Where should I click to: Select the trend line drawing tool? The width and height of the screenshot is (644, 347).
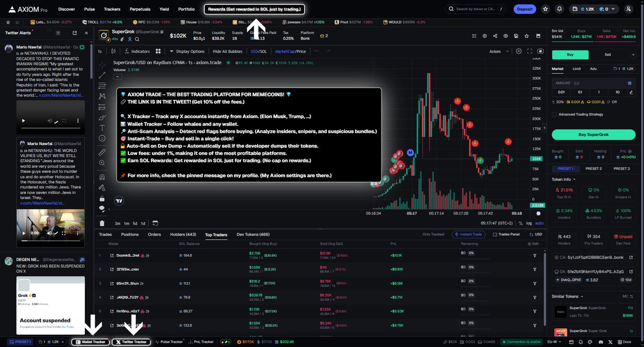pos(102,75)
